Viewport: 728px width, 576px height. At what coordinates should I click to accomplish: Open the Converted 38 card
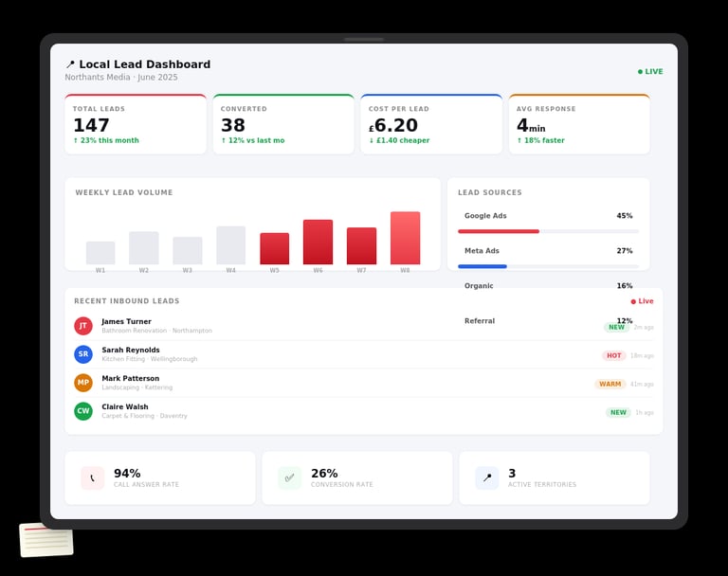coord(283,124)
